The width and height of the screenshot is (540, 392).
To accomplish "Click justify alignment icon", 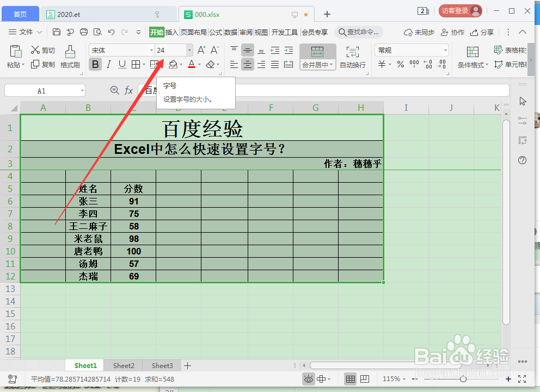I will point(275,64).
